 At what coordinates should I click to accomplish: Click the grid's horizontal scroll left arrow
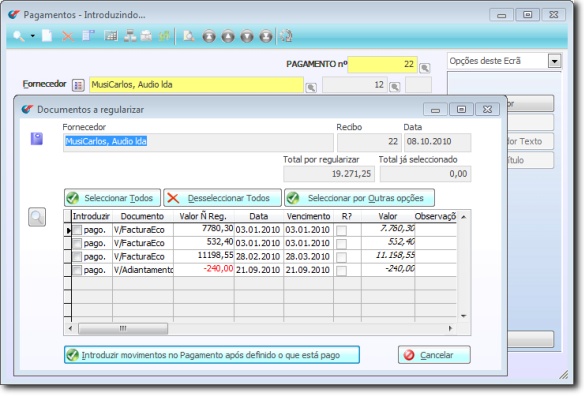70,328
